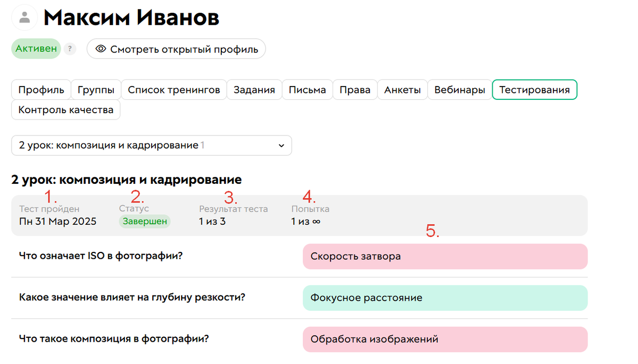Viewport: 638px width, 364px height.
Task: Select the Контроль качества tab
Action: pyautogui.click(x=65, y=109)
